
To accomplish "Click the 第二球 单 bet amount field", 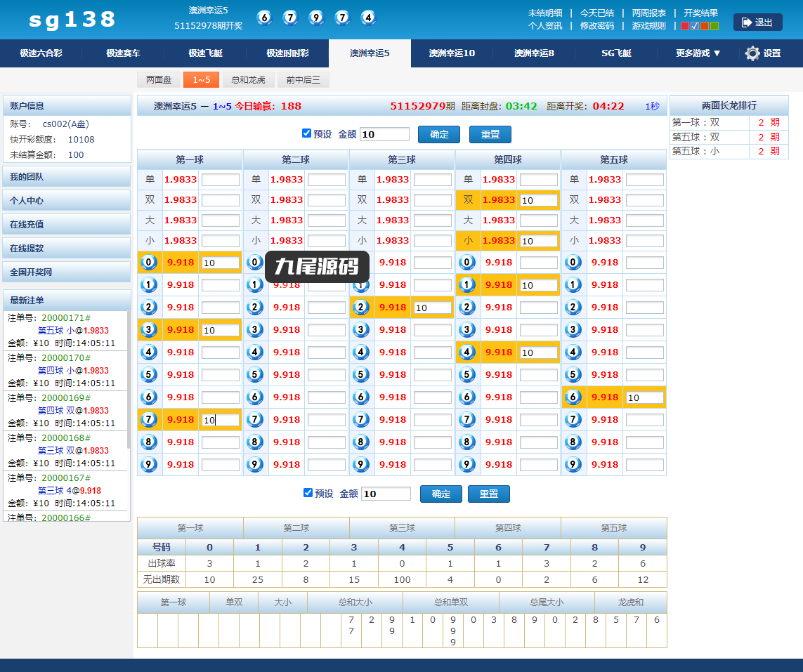I will [x=327, y=180].
